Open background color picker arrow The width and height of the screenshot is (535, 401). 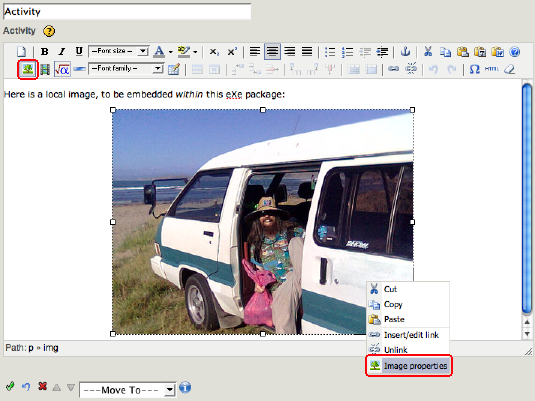(x=195, y=52)
